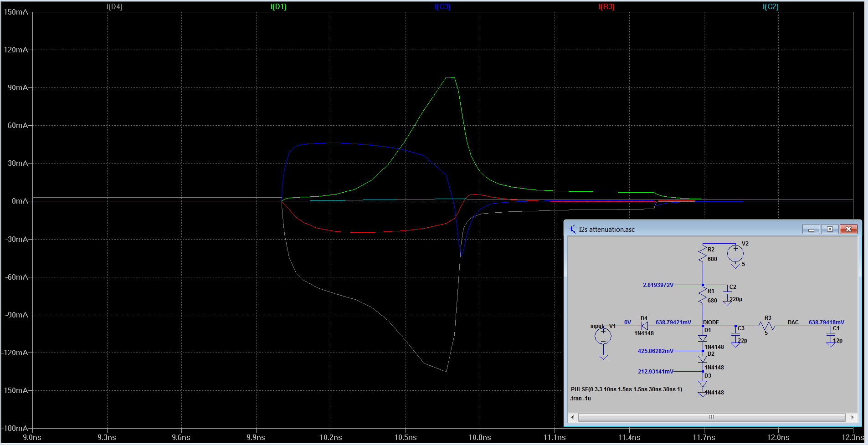Click the red I(R3) trace label
This screenshot has width=868, height=445.
606,6
